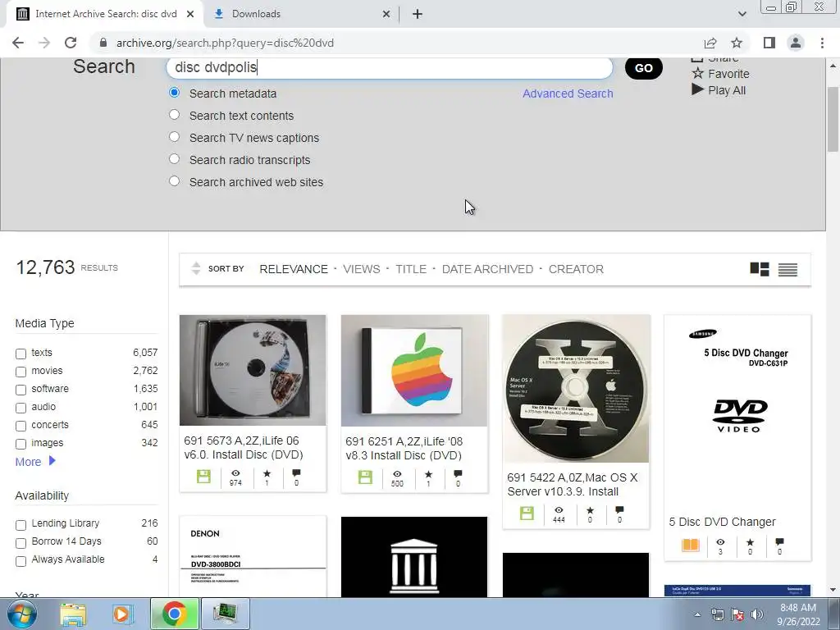Sort results by Title
Screen dimensions: 840x630
tap(411, 269)
